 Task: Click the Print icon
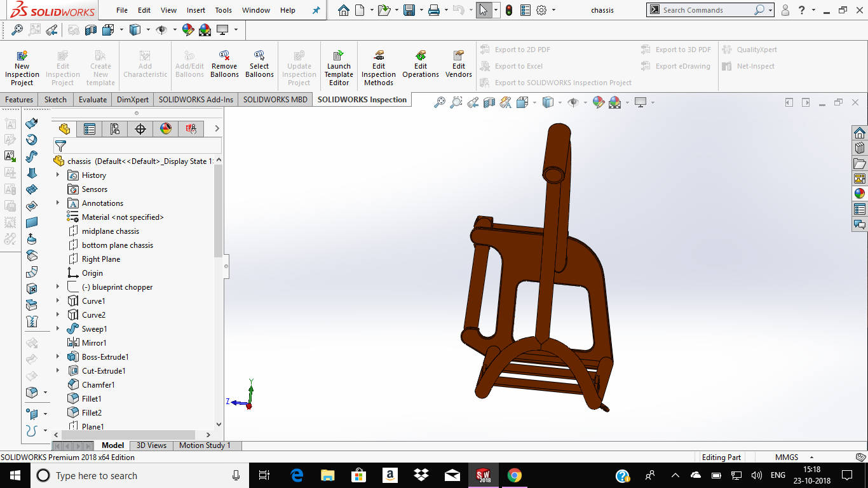(x=433, y=10)
